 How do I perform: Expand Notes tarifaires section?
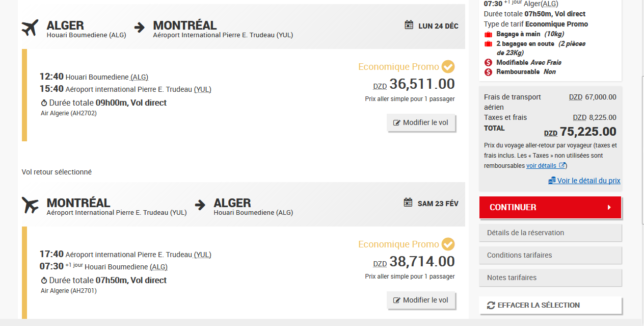550,278
